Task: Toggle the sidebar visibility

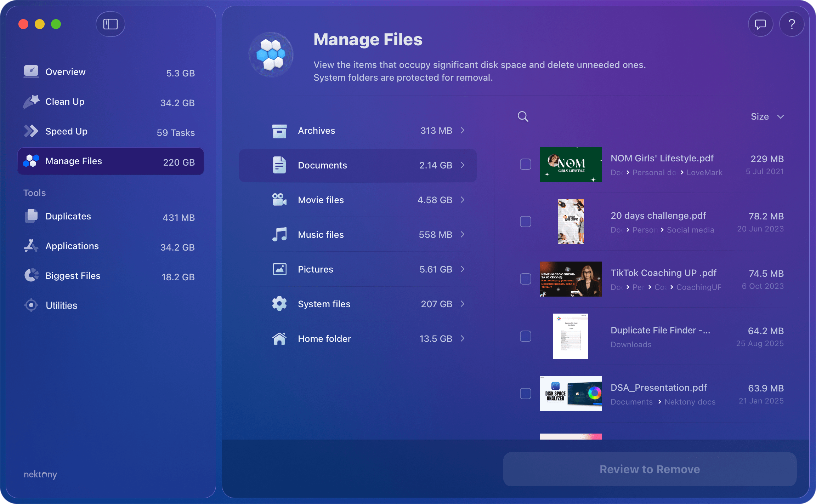Action: pyautogui.click(x=110, y=24)
